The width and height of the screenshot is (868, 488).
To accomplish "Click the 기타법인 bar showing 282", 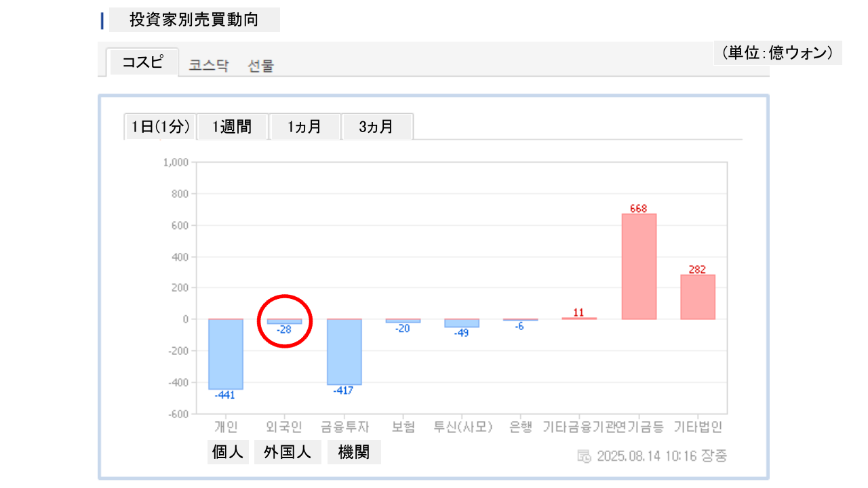I will click(x=698, y=297).
